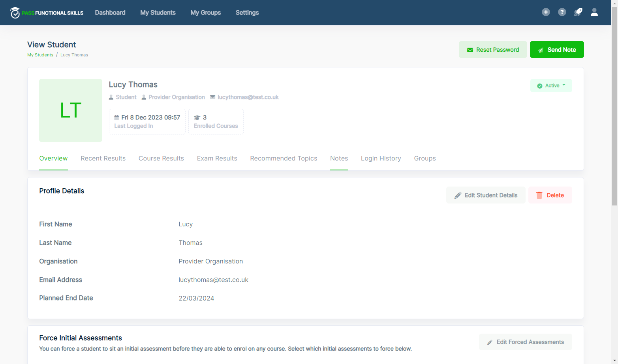Viewport: 618px width, 364px height.
Task: Click the red Delete button
Action: point(550,195)
